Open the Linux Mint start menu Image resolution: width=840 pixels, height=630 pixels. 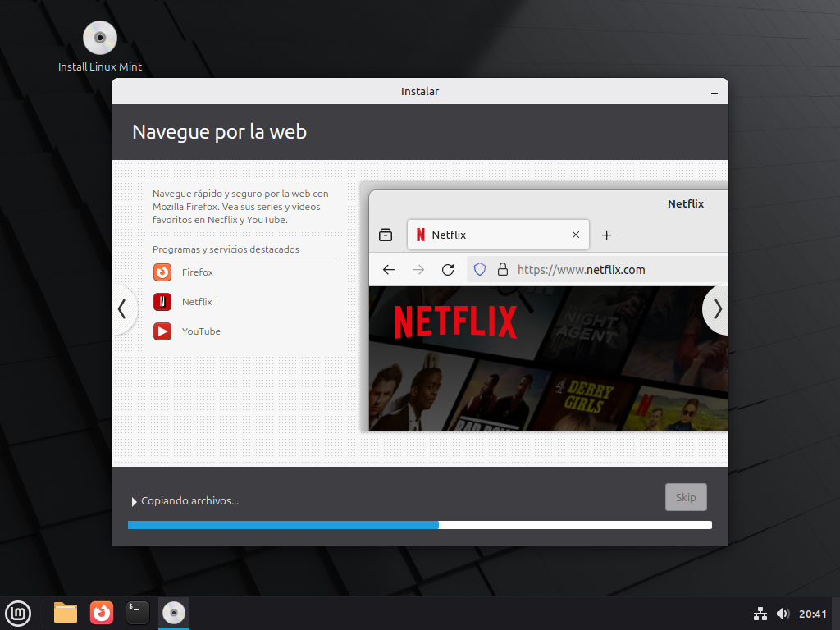coord(18,613)
